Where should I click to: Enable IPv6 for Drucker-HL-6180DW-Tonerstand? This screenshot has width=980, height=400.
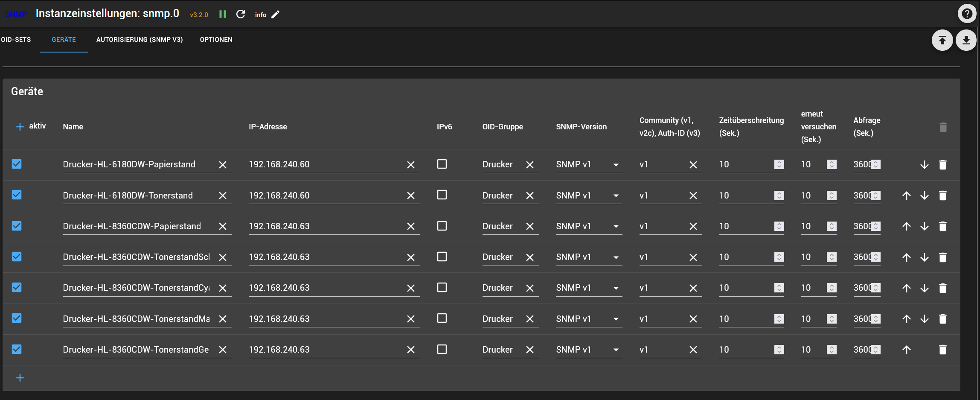tap(442, 195)
